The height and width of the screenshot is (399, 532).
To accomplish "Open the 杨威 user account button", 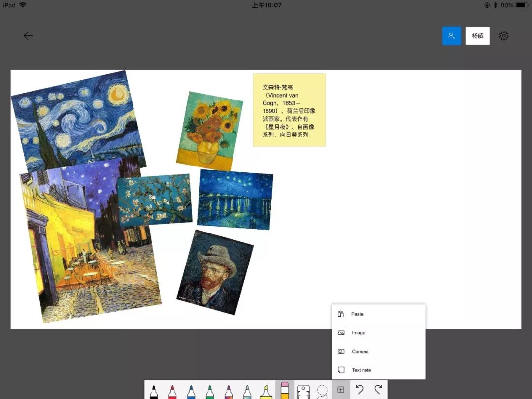I will 477,35.
